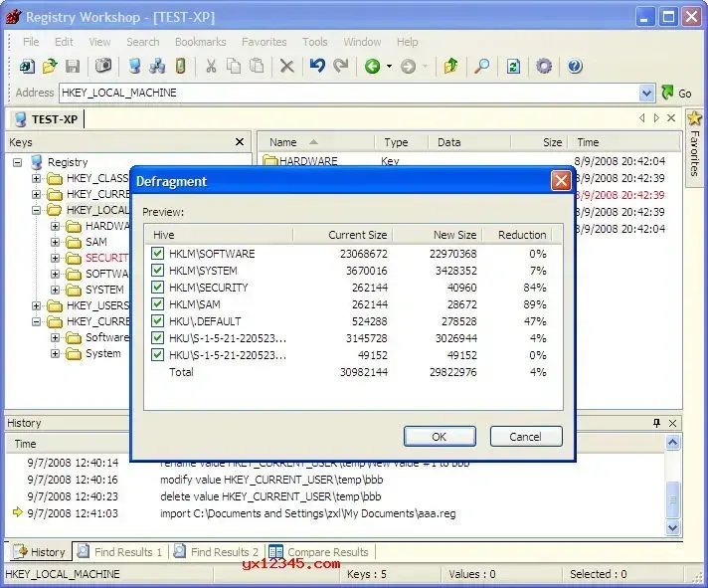Expand the HKEY_CLASS tree node
This screenshot has height=588, width=708.
pos(36,178)
